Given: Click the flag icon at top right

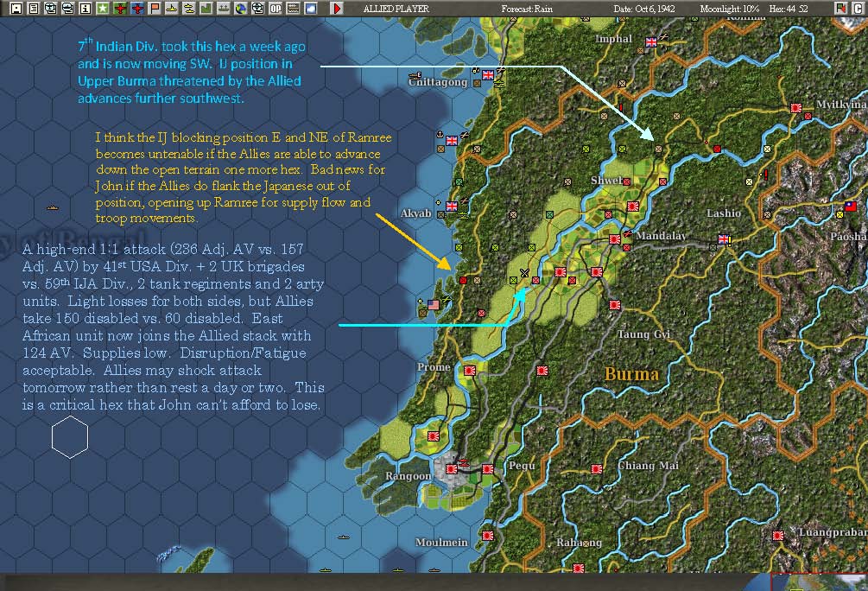Looking at the screenshot, I should pyautogui.click(x=841, y=8).
